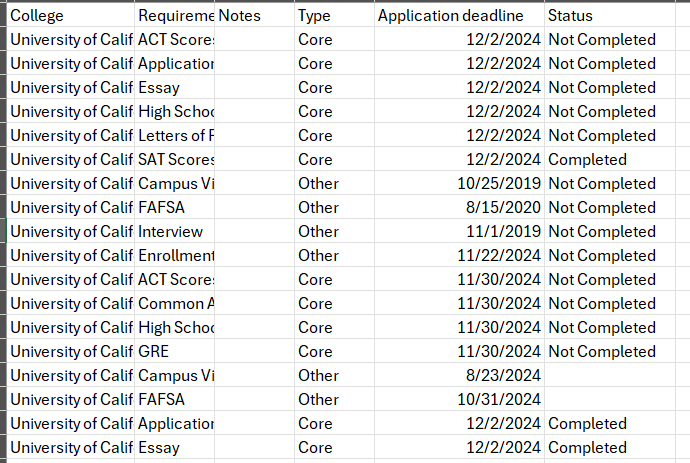Click the SAT Scores requirement cell
Image resolution: width=690 pixels, height=463 pixels.
pos(176,160)
